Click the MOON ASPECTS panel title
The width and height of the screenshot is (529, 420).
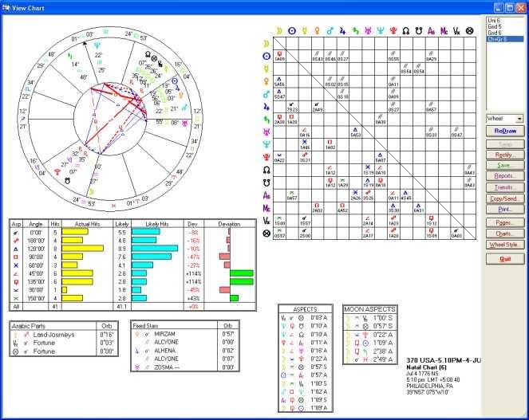click(369, 309)
